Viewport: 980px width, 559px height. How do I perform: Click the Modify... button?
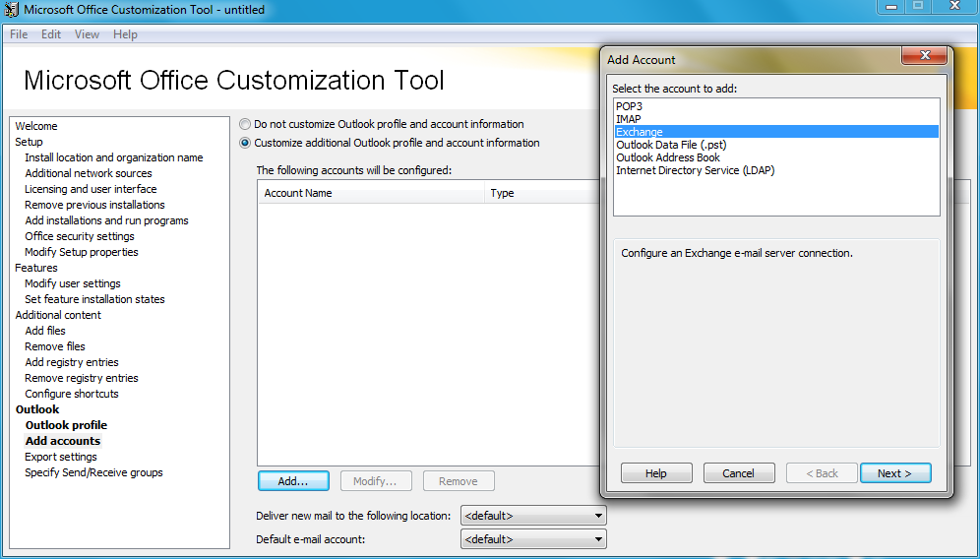click(x=376, y=481)
